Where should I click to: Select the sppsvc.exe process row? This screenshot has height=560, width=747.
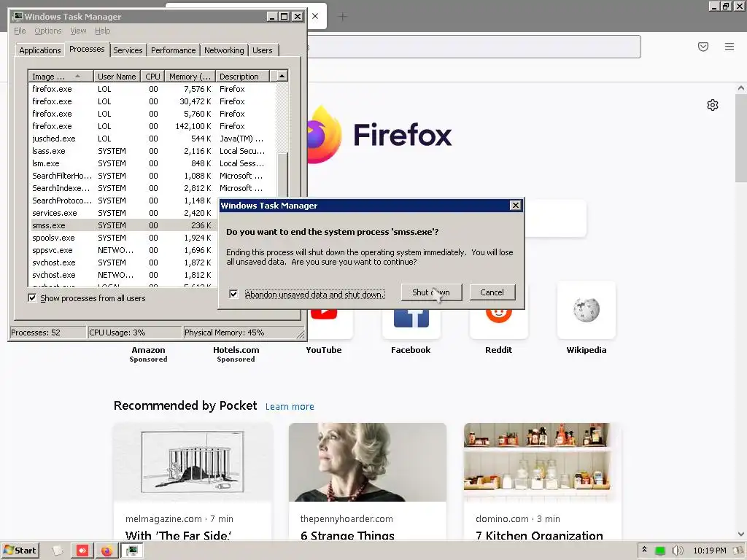click(x=124, y=250)
